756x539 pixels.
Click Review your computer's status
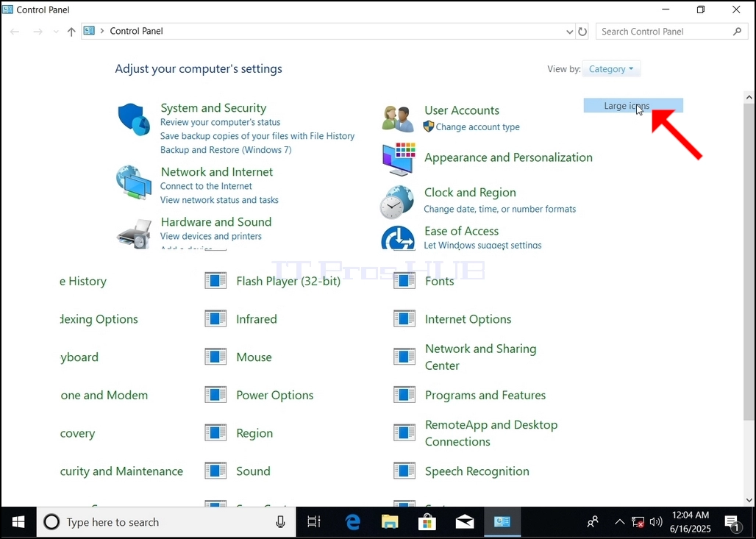click(x=220, y=123)
